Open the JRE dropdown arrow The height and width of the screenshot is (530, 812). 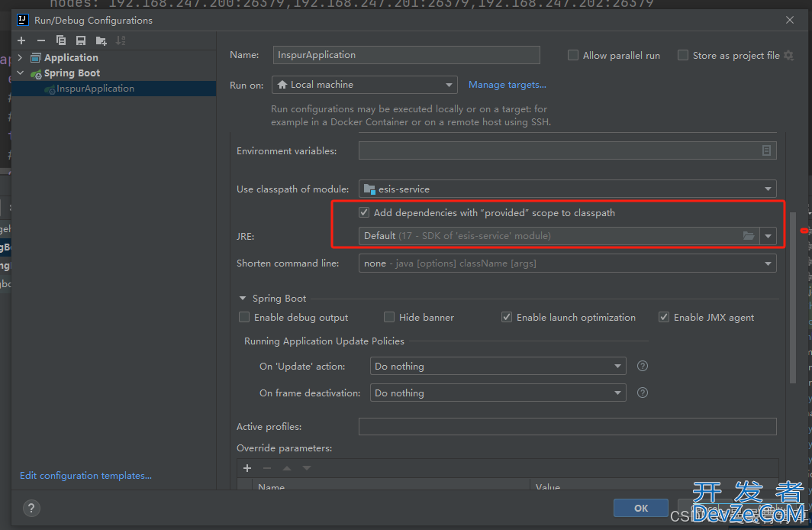(x=768, y=236)
